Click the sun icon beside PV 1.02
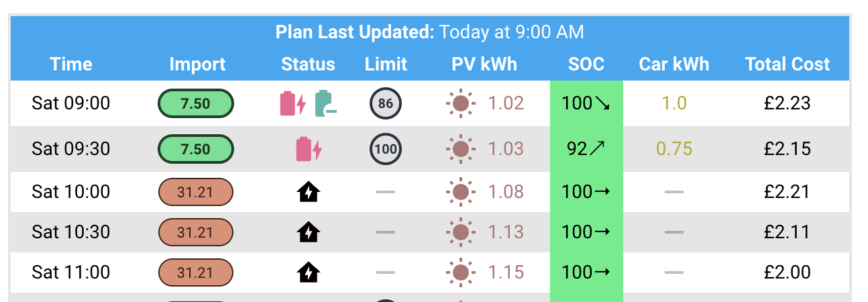The image size is (868, 302). point(461,103)
